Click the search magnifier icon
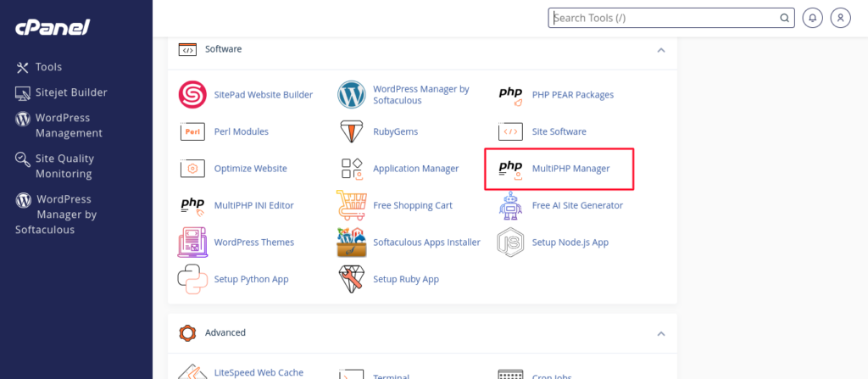This screenshot has width=868, height=379. [784, 18]
